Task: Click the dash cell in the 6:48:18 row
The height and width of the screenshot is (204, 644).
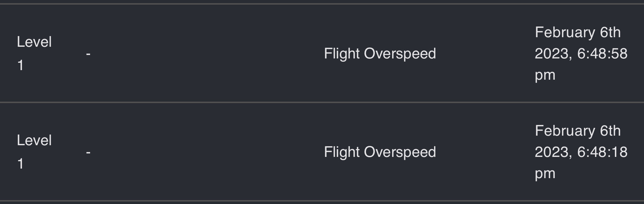Action: 88,153
